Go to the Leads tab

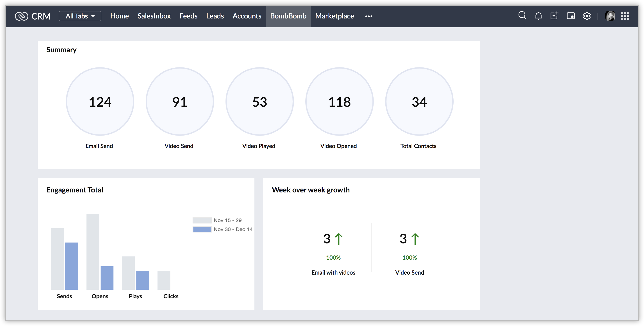215,16
